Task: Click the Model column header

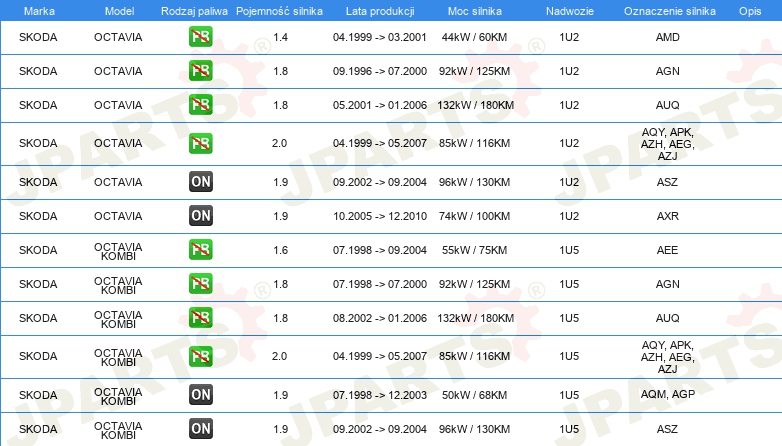Action: (x=119, y=11)
